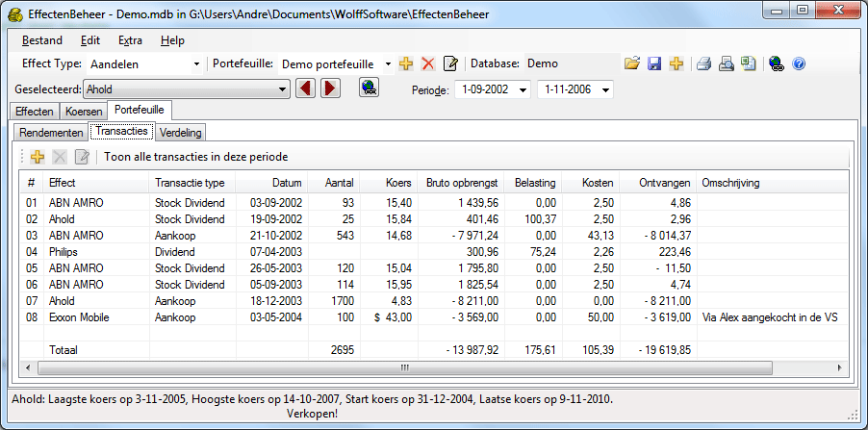Screen dimensions: 868x430
Task: Delete portefeuille using red X icon
Action: click(x=428, y=64)
